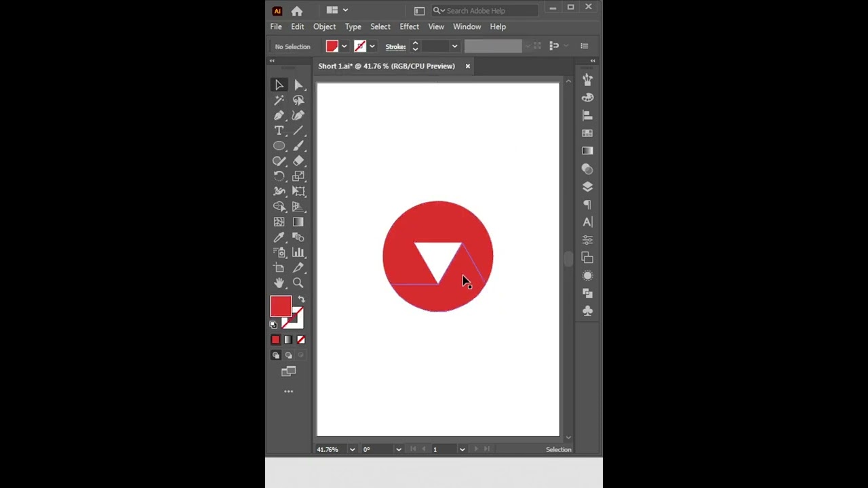The image size is (868, 488).
Task: Go to Illustrator Home screen
Action: (297, 11)
